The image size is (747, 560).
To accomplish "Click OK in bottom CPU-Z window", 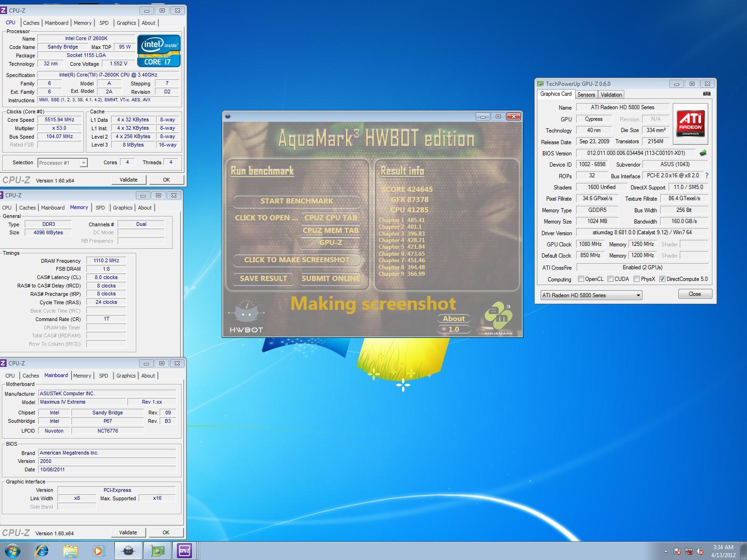I will tap(166, 532).
